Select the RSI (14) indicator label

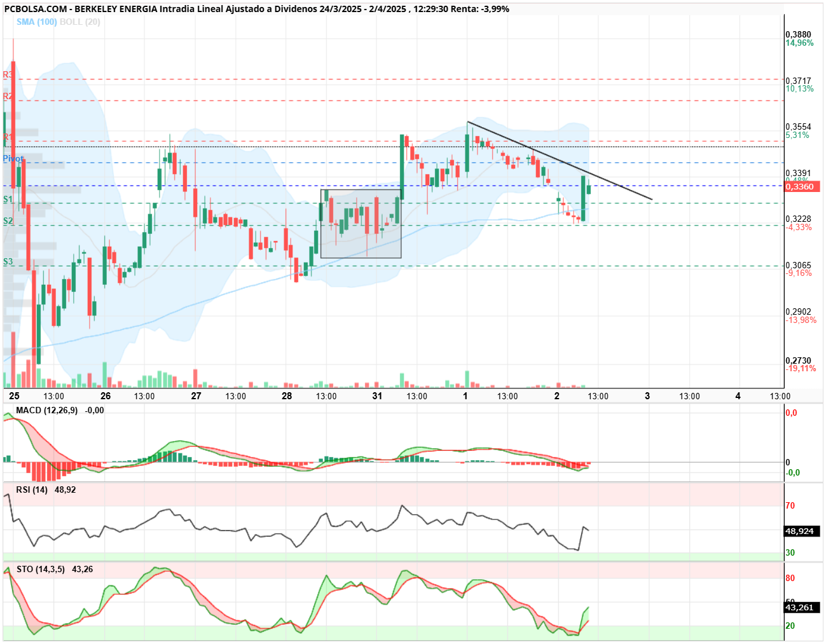coord(32,490)
